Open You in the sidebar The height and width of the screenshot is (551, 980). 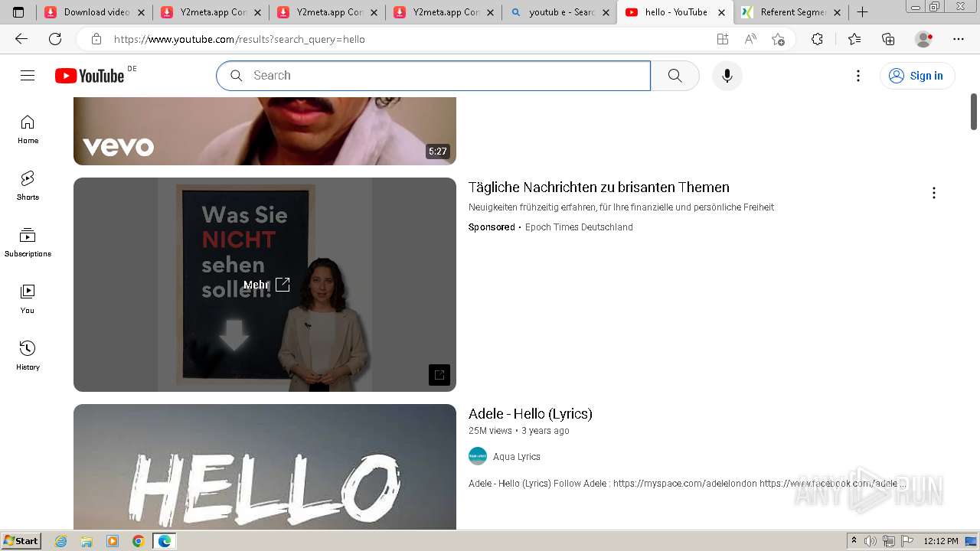click(x=28, y=299)
